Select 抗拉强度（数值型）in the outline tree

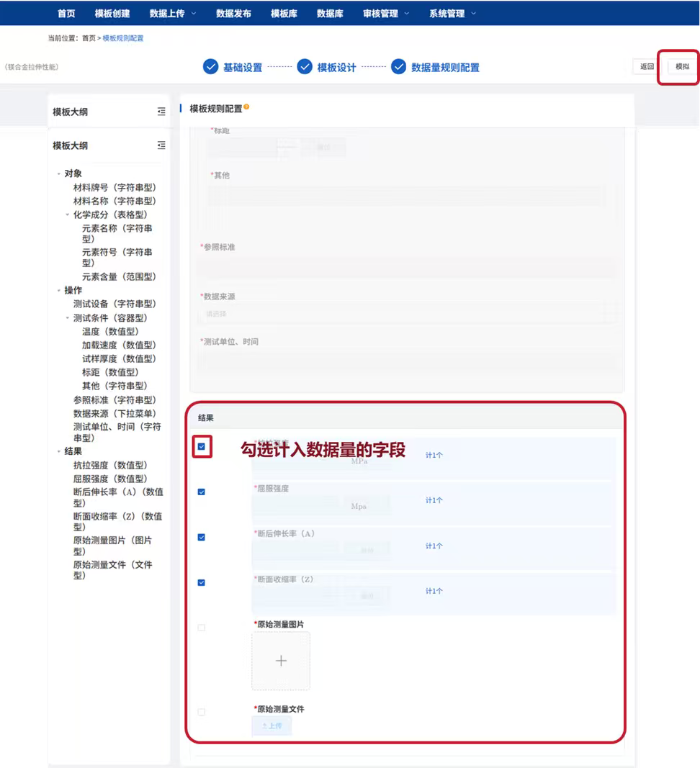pos(109,465)
